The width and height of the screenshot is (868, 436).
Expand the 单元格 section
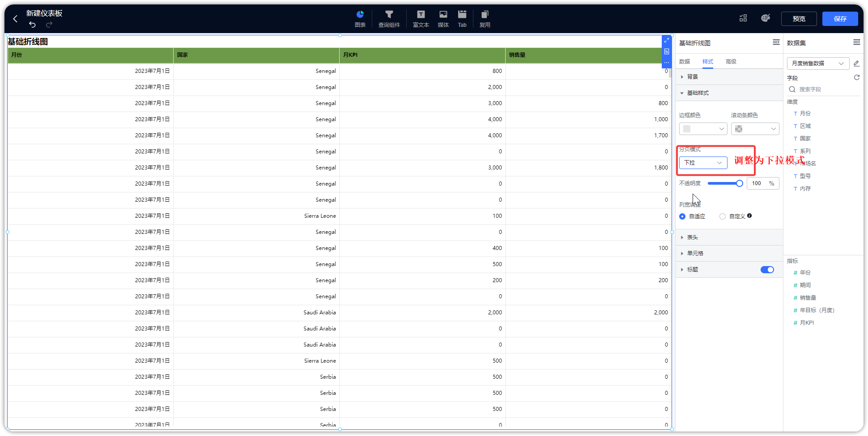729,254
